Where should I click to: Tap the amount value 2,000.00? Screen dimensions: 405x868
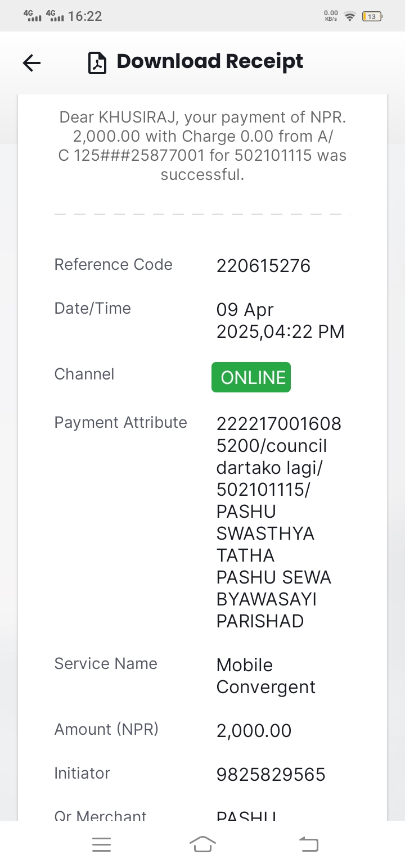point(254,731)
